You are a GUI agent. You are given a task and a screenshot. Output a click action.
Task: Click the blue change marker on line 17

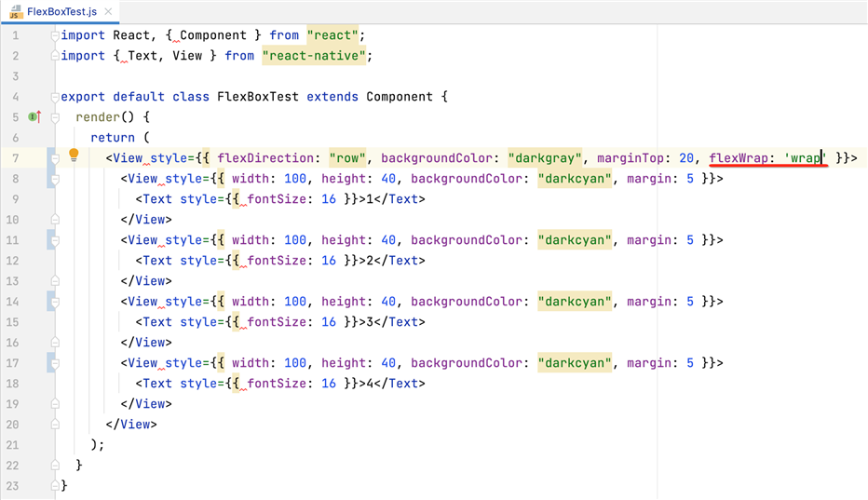tap(50, 362)
